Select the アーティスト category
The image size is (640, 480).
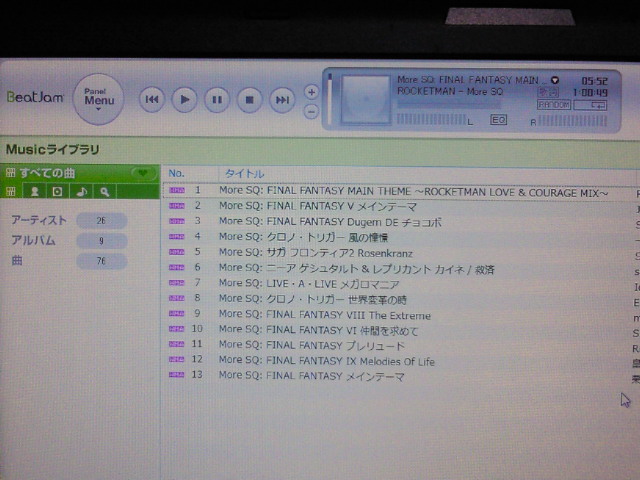pyautogui.click(x=39, y=220)
